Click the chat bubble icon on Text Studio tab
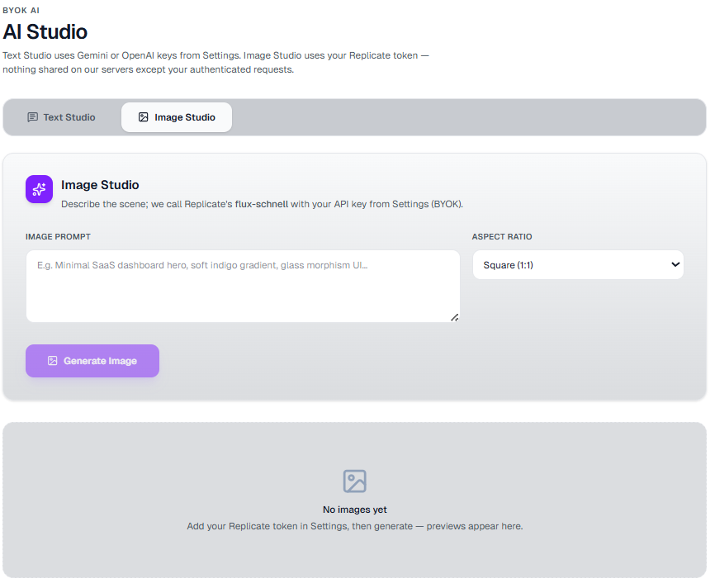 32,117
